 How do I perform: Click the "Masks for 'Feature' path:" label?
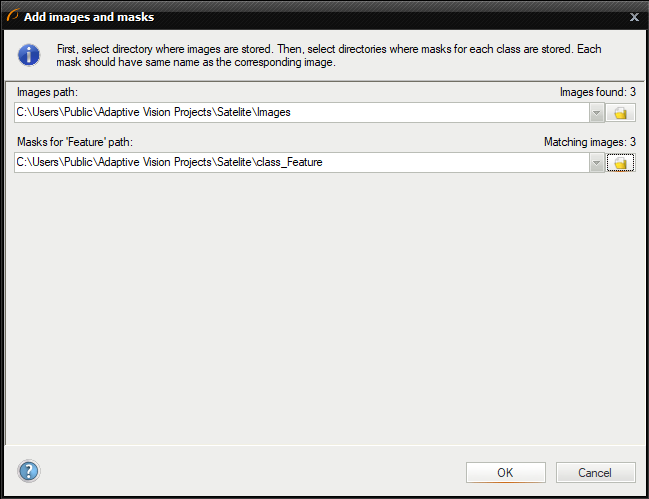pos(82,142)
